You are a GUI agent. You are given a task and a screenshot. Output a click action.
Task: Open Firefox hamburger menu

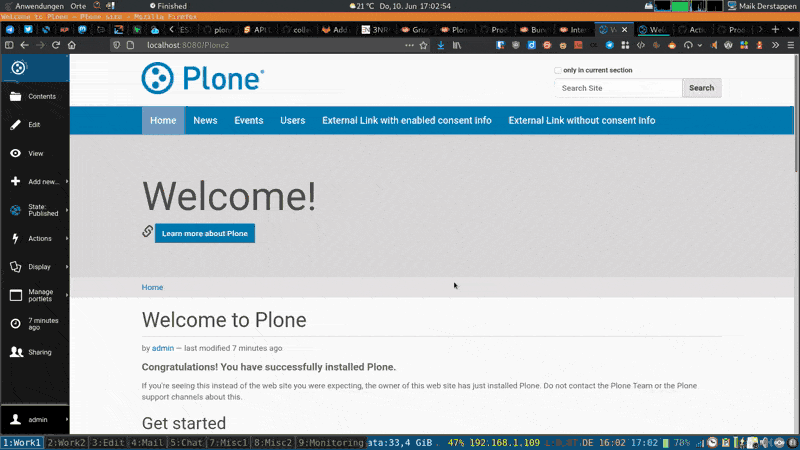tap(791, 45)
